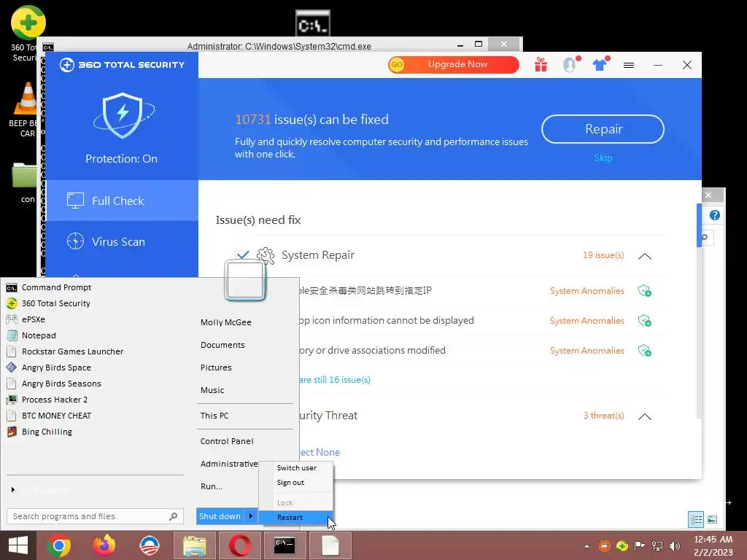Open Pictures from Start menu
Image resolution: width=747 pixels, height=560 pixels.
[x=216, y=367]
